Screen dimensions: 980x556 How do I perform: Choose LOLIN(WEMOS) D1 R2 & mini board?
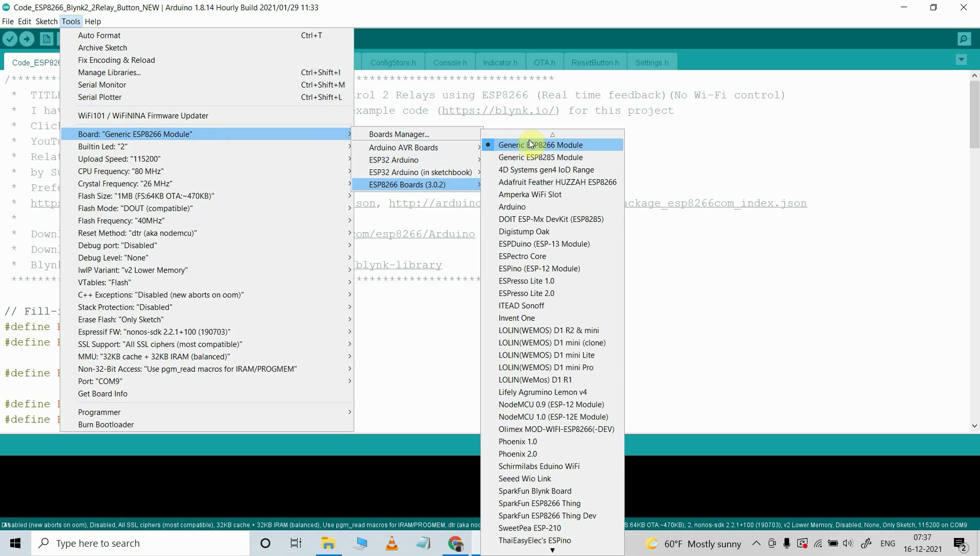(x=548, y=331)
